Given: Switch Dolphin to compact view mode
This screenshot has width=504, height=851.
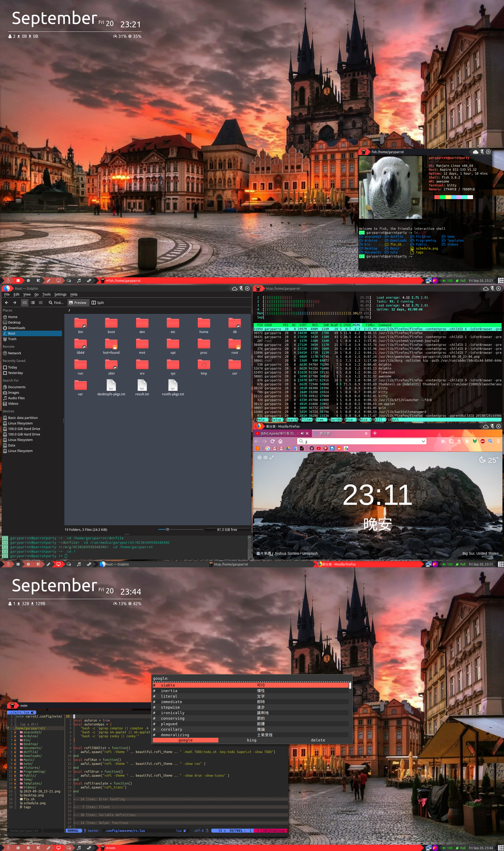Looking at the screenshot, I should 33,302.
